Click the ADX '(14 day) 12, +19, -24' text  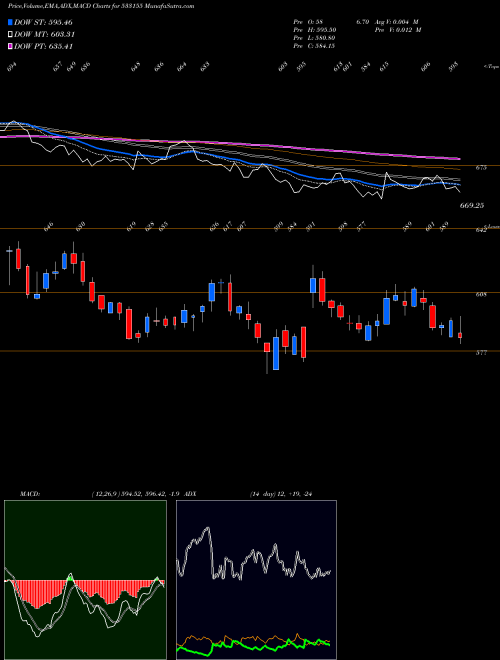click(x=283, y=494)
